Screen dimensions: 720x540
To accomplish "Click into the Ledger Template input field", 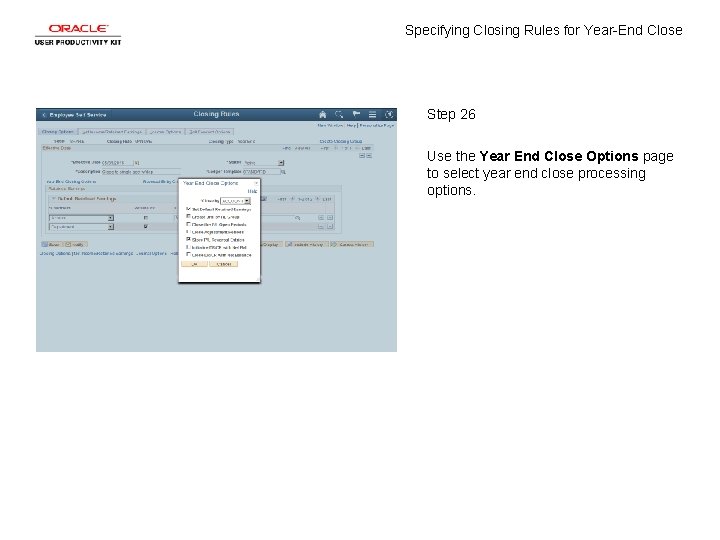I will coord(261,172).
